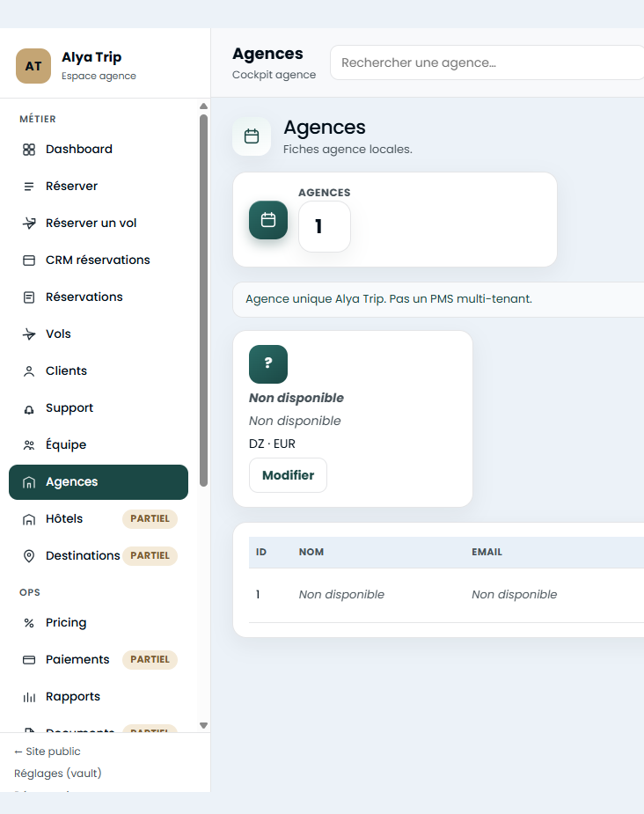This screenshot has height=814, width=644.
Task: Click the NOM column header
Action: 311,552
